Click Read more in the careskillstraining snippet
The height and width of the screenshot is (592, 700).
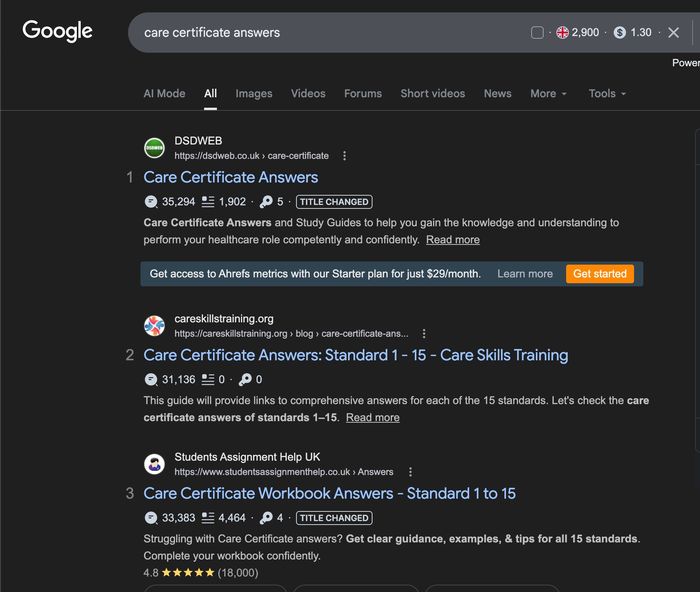[x=373, y=417]
